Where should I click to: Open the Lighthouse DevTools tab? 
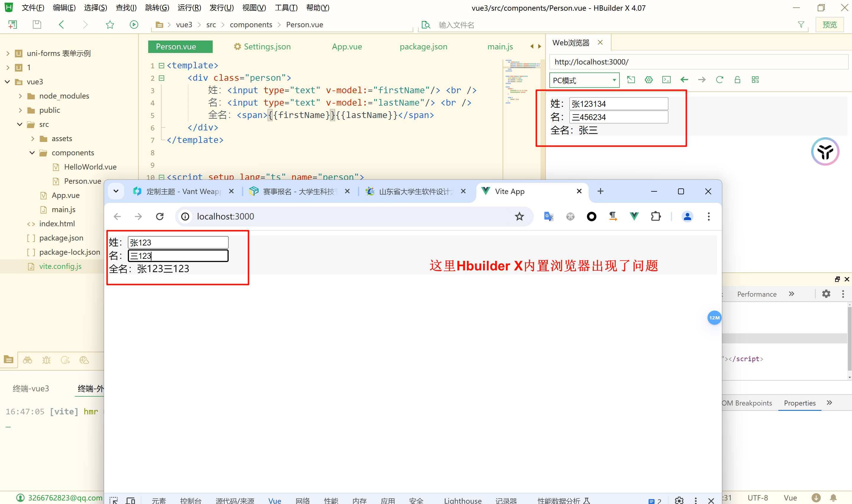[x=462, y=500]
